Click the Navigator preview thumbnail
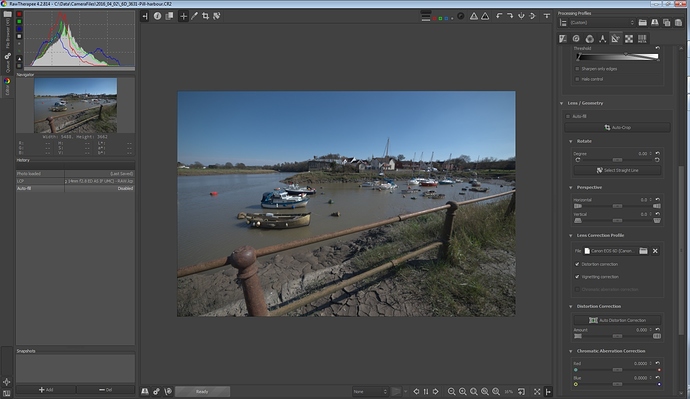Viewport: 690px width, 399px height. tap(76, 105)
